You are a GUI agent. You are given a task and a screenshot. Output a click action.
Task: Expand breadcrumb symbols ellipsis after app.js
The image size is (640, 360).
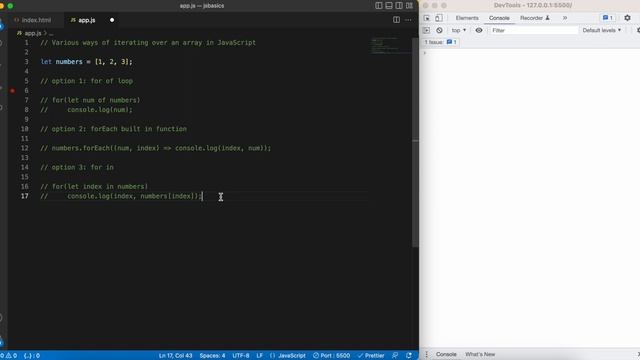(x=51, y=33)
